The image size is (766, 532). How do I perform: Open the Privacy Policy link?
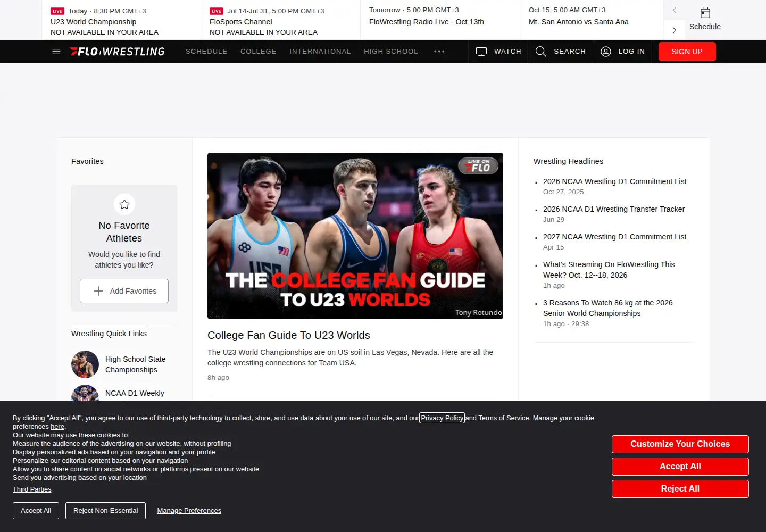[x=442, y=418]
